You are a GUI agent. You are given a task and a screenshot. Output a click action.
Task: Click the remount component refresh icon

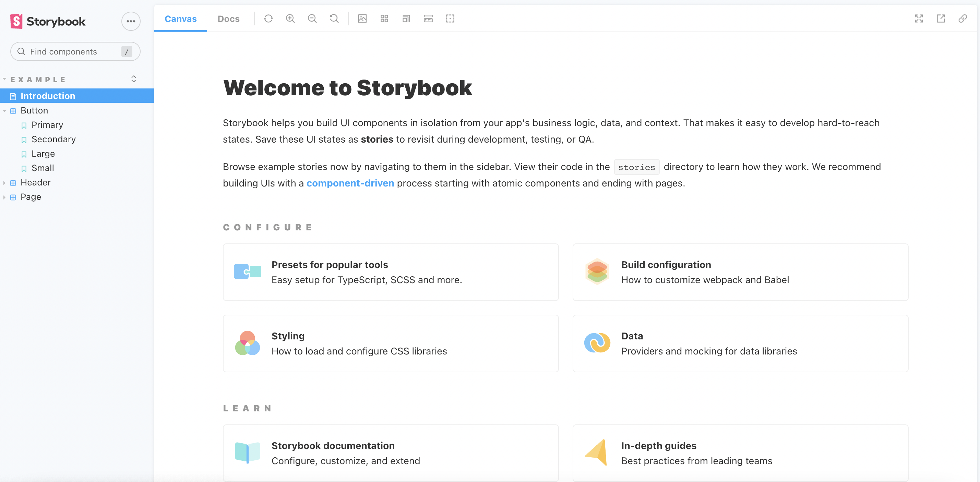click(x=268, y=19)
